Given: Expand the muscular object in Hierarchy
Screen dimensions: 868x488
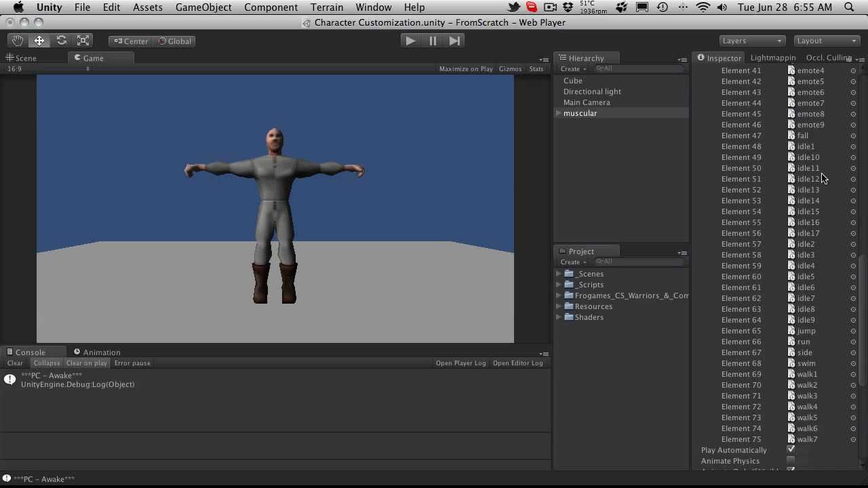Looking at the screenshot, I should pos(559,113).
